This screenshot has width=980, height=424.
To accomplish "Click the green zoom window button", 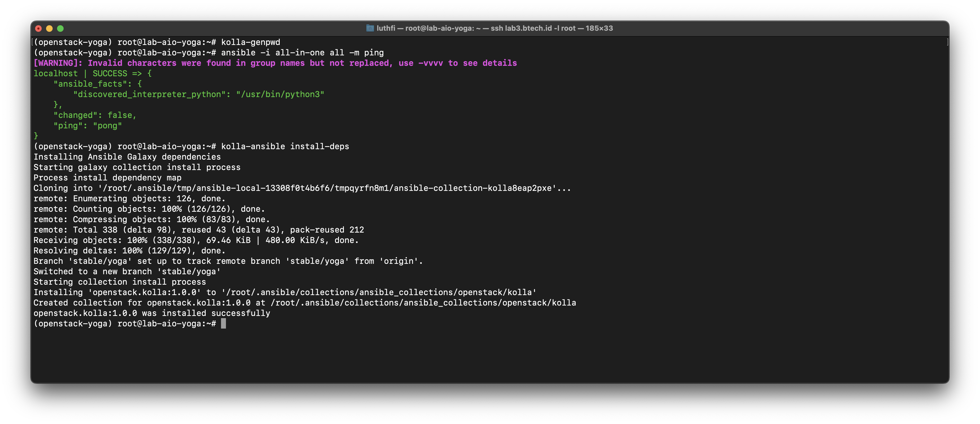I will (61, 29).
